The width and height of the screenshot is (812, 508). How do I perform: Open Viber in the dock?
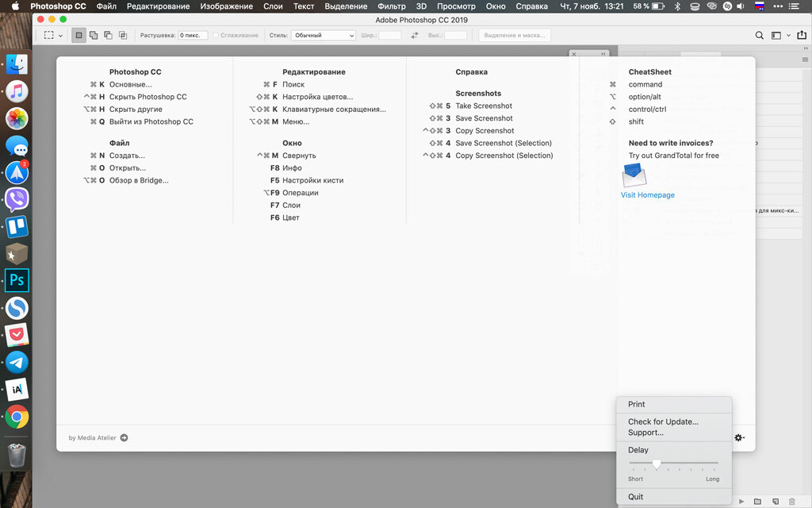click(17, 199)
